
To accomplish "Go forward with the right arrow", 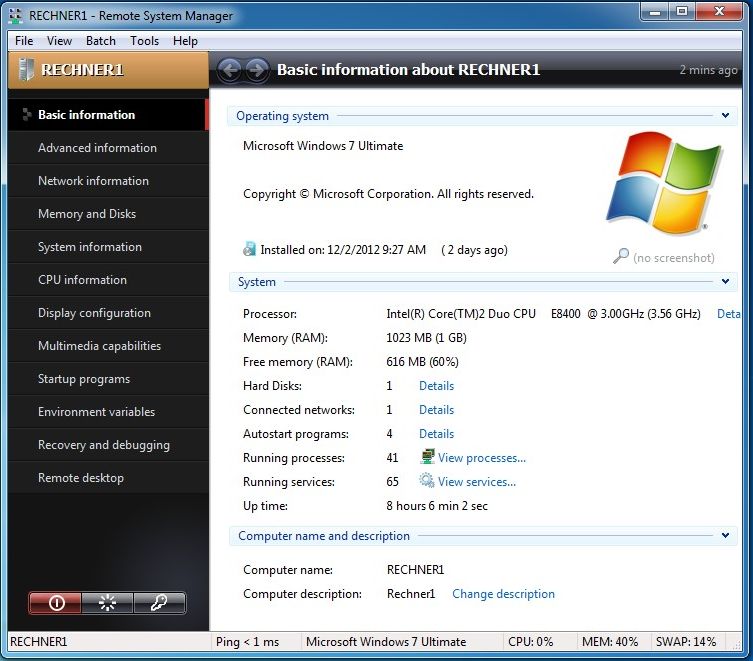I will 257,70.
